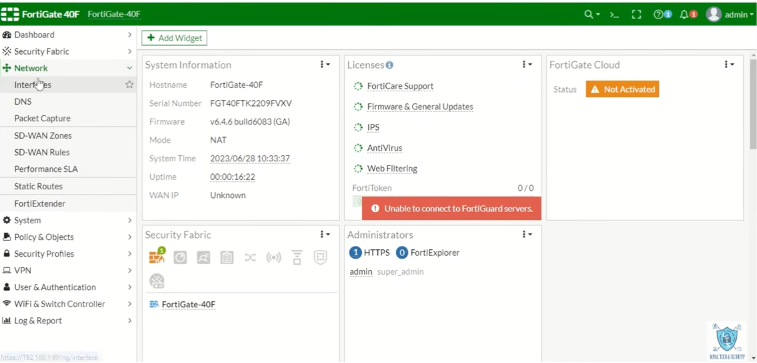The image size is (757, 363).
Task: Click the Web Filtering status spinner icon
Action: click(x=358, y=169)
